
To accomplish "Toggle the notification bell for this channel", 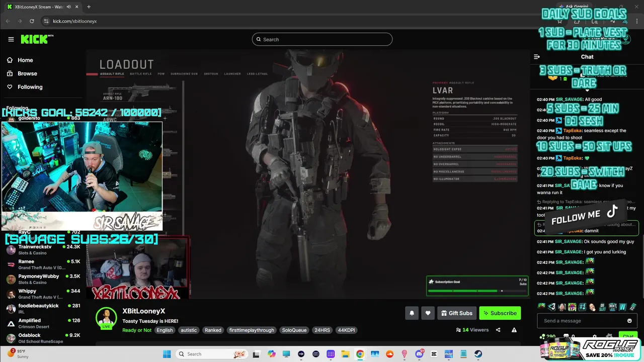I will point(412,313).
